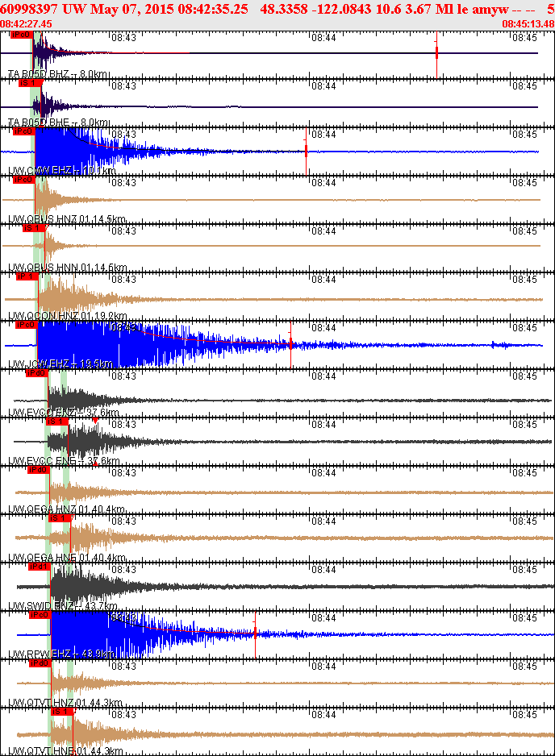The image size is (555, 756).
Task: Click the red coda end marker on UW.RPW.EHZ
Action: pos(255,633)
